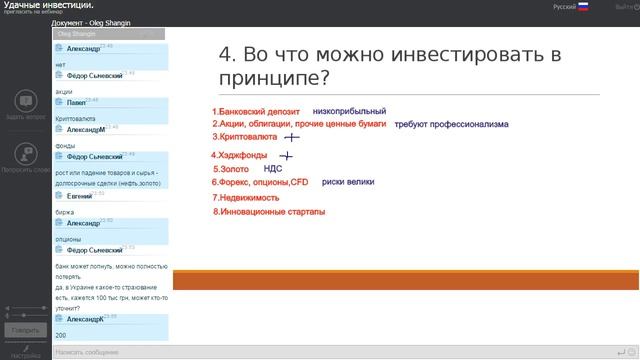Click slide item '3.Криптовалюта'
This screenshot has height=360, width=640.
[x=244, y=137]
